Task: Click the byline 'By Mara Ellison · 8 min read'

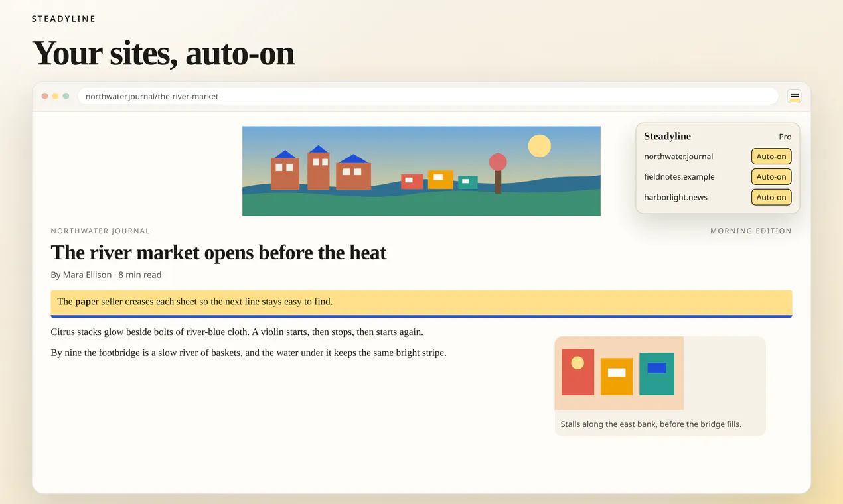Action: point(106,275)
